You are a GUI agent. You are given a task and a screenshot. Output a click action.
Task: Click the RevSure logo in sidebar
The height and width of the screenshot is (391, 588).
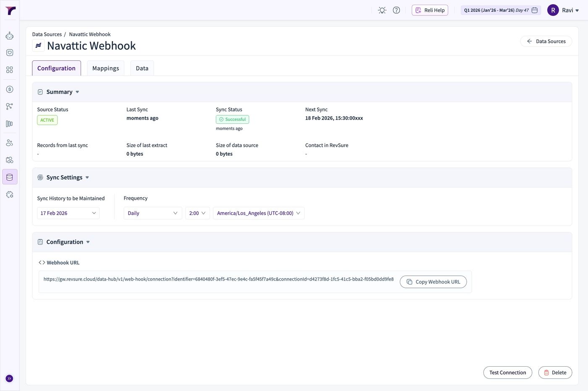click(10, 10)
